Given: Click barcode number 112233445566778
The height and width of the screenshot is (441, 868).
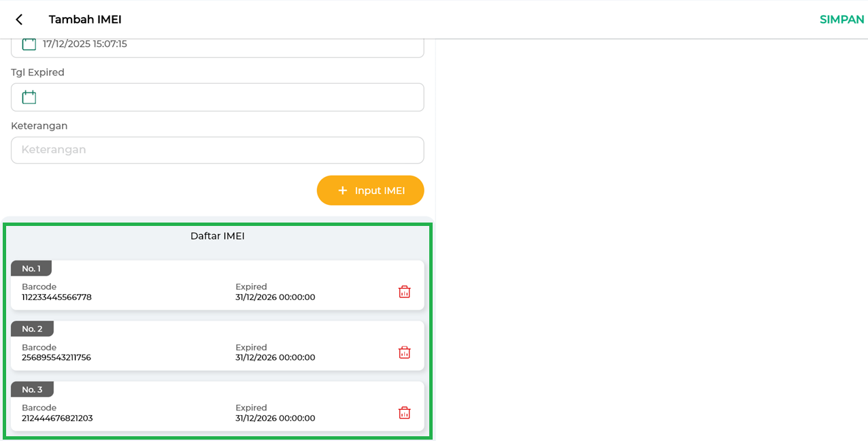Looking at the screenshot, I should click(56, 297).
